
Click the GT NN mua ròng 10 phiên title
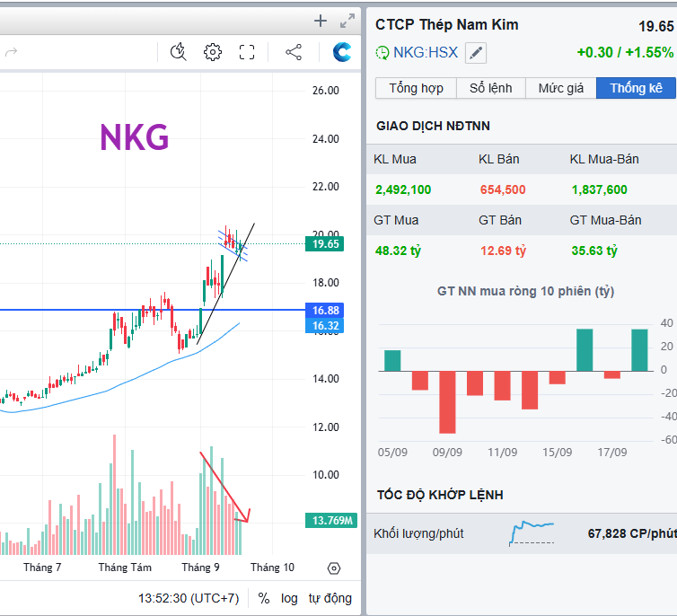point(525,291)
